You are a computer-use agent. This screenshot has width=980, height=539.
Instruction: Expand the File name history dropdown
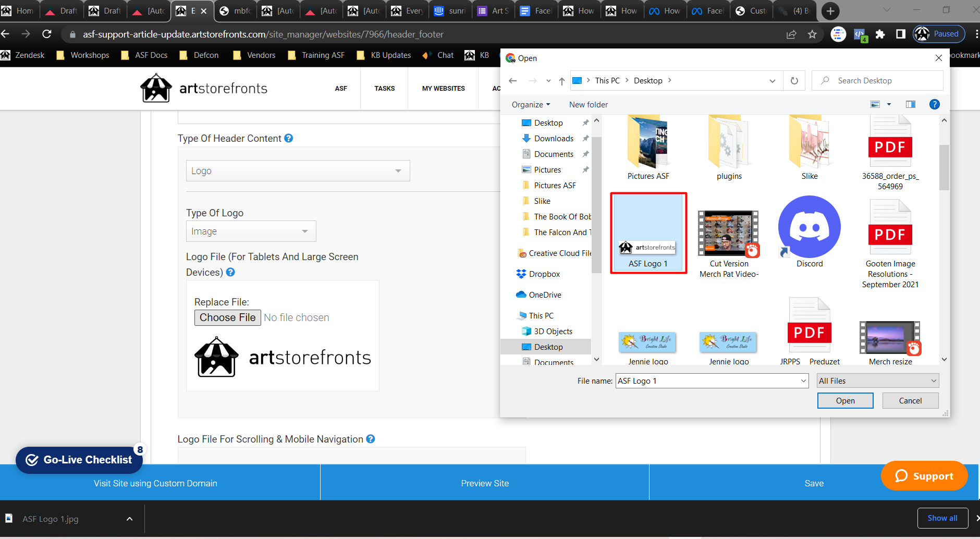(803, 381)
